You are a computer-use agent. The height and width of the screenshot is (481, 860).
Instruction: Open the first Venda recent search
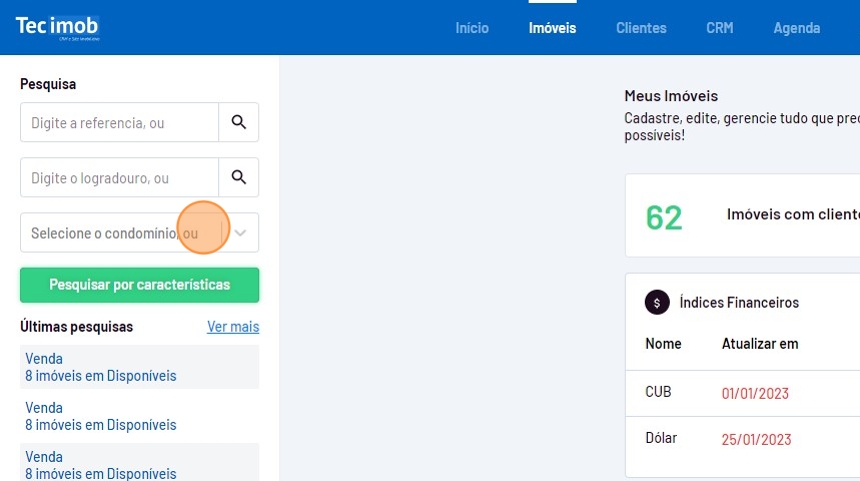click(x=139, y=367)
